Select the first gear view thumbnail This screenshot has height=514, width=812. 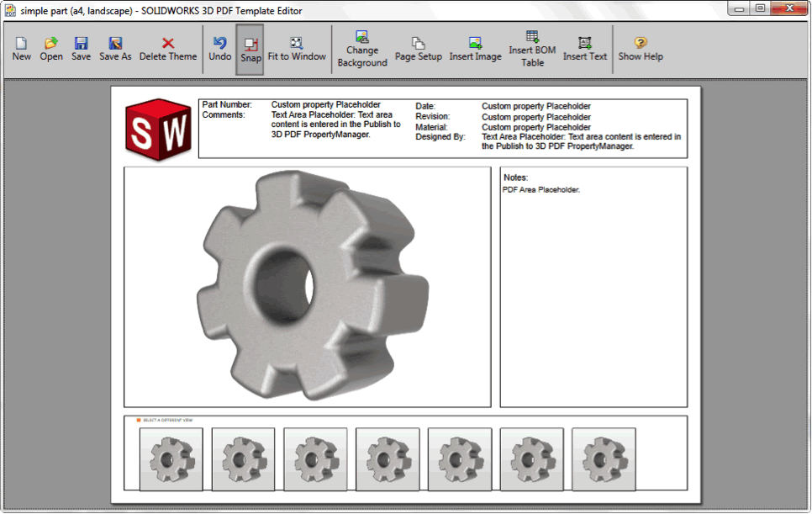[171, 459]
